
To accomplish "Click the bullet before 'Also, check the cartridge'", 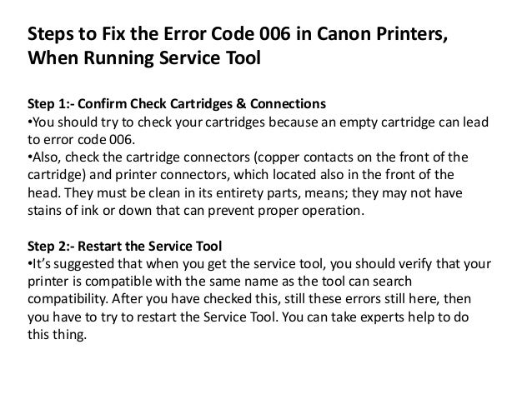I will (x=30, y=157).
